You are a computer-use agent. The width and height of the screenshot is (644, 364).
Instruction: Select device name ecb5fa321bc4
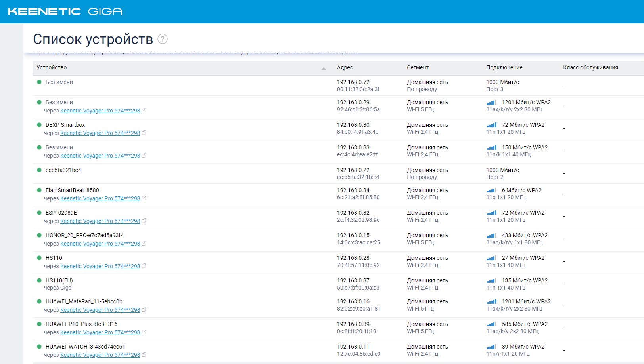pos(63,170)
